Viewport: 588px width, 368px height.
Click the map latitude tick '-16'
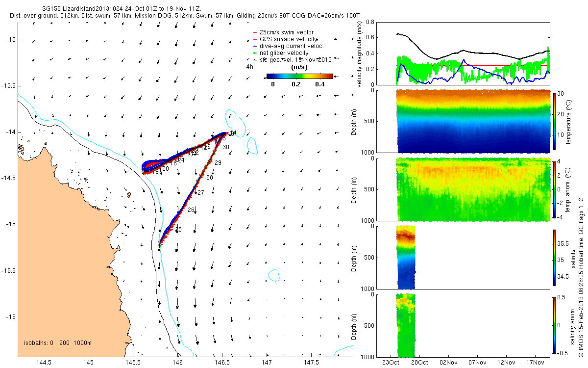pos(12,316)
